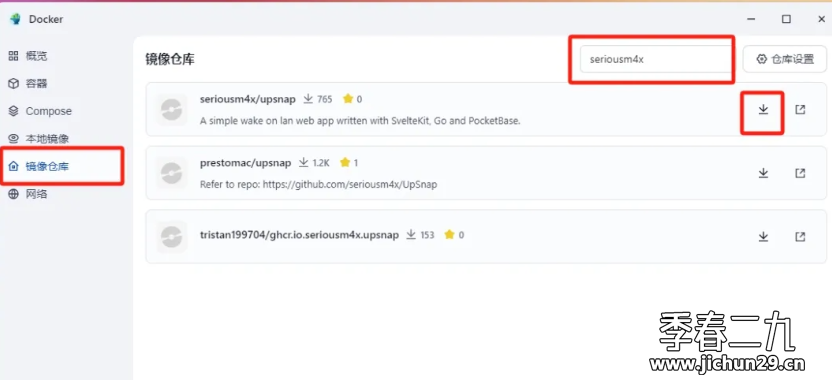832x380 pixels.
Task: Click the Compose layers icon
Action: (13, 111)
